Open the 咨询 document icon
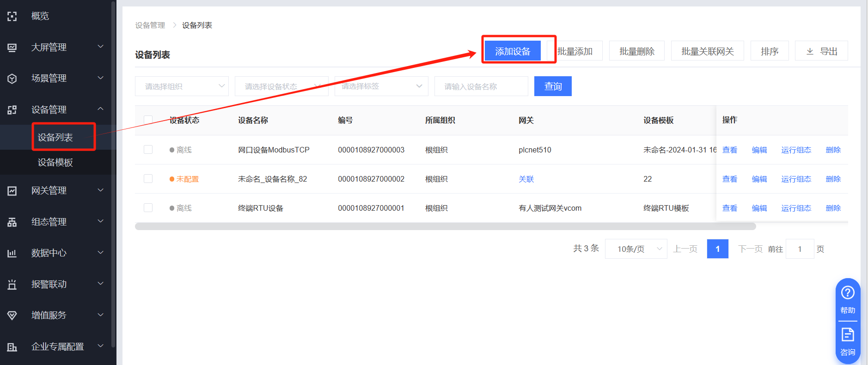Viewport: 868px width, 365px height. click(847, 335)
